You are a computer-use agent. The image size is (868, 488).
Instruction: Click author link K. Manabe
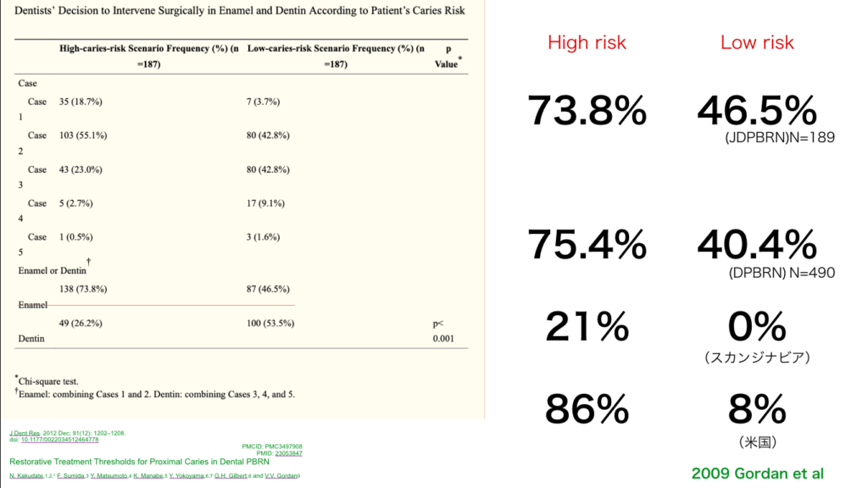[148, 476]
